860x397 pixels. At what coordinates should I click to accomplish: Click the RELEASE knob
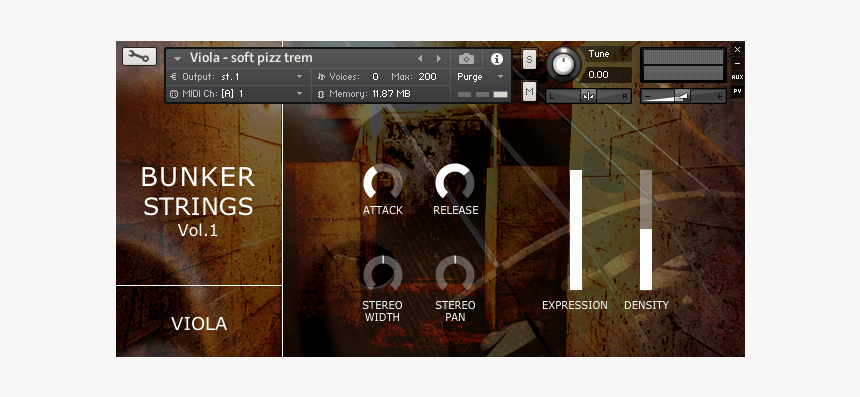coord(455,183)
